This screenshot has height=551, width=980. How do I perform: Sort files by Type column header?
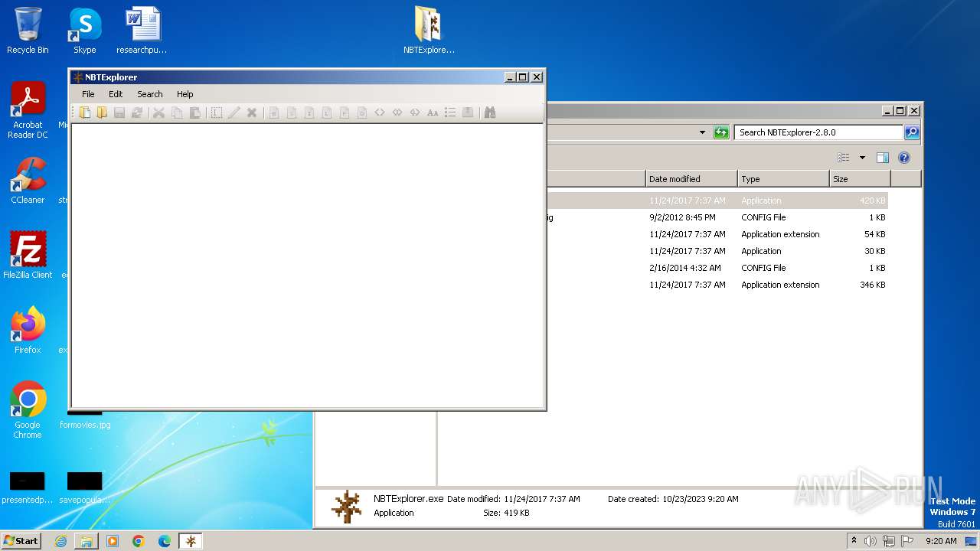tap(783, 179)
